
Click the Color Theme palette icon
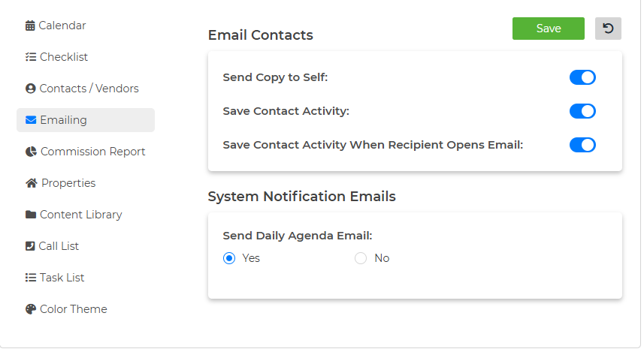point(30,309)
